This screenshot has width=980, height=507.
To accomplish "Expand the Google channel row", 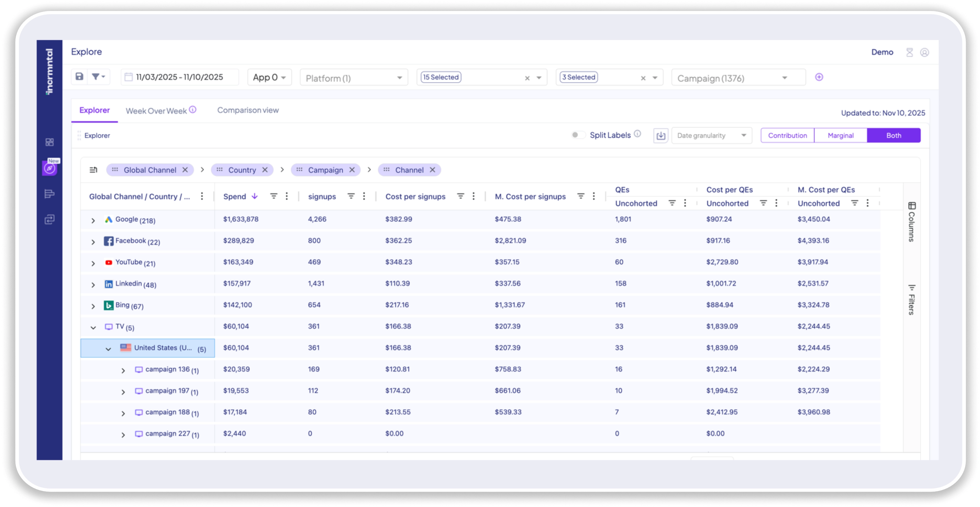I will [93, 221].
